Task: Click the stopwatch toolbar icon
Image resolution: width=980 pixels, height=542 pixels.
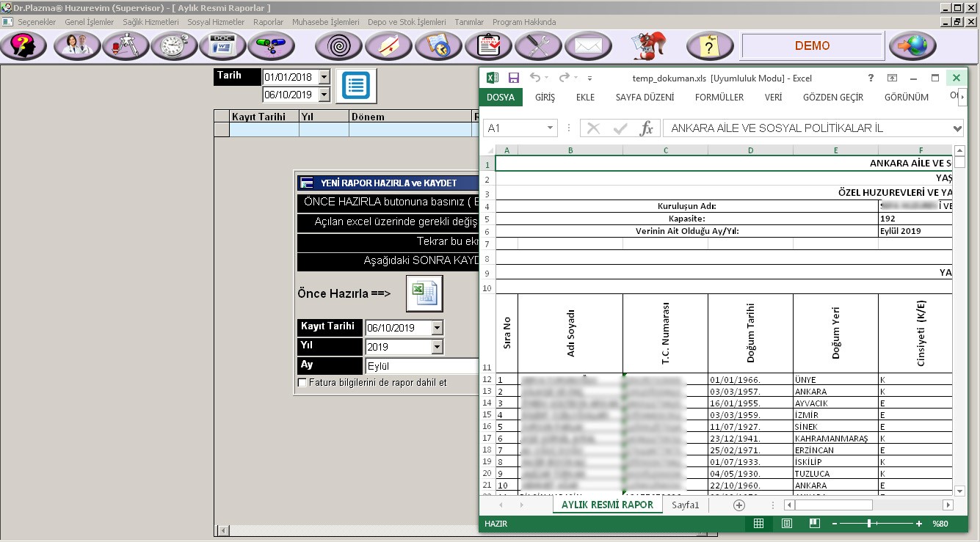Action: point(174,46)
